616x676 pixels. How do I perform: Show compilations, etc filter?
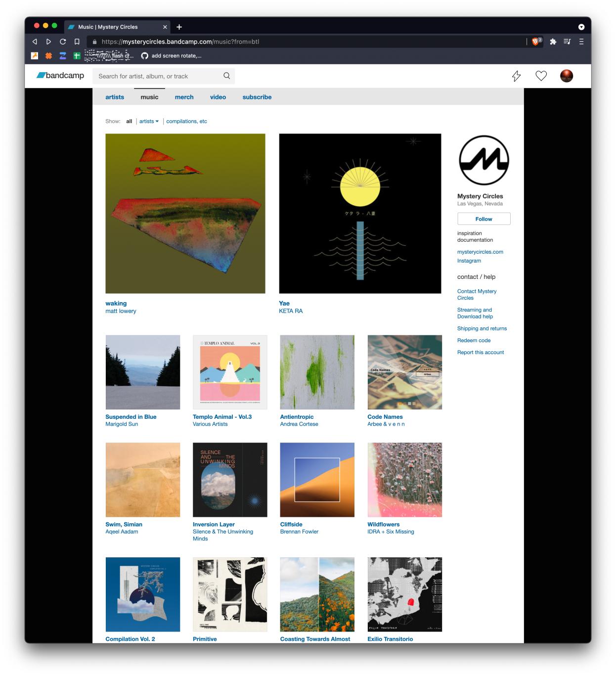pyautogui.click(x=186, y=121)
